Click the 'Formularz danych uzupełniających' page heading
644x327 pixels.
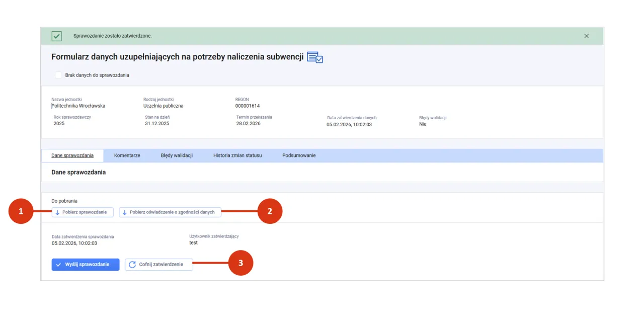click(177, 57)
